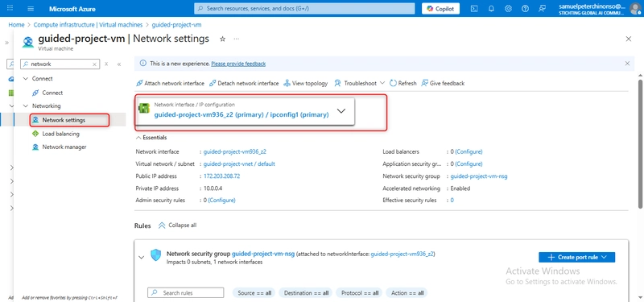The height and width of the screenshot is (302, 644).
Task: Open the Connect menu item
Action: [x=52, y=93]
